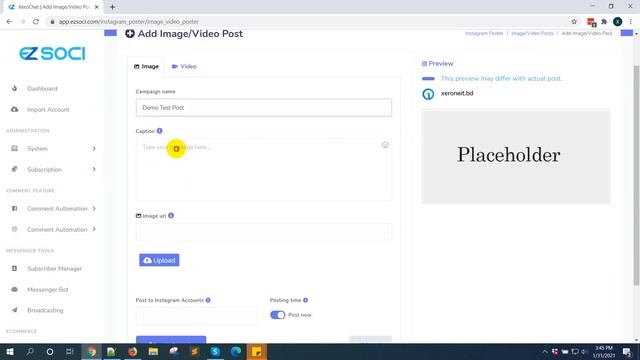Click the Messenger Bot icon
This screenshot has height=360, width=640.
coord(15,289)
